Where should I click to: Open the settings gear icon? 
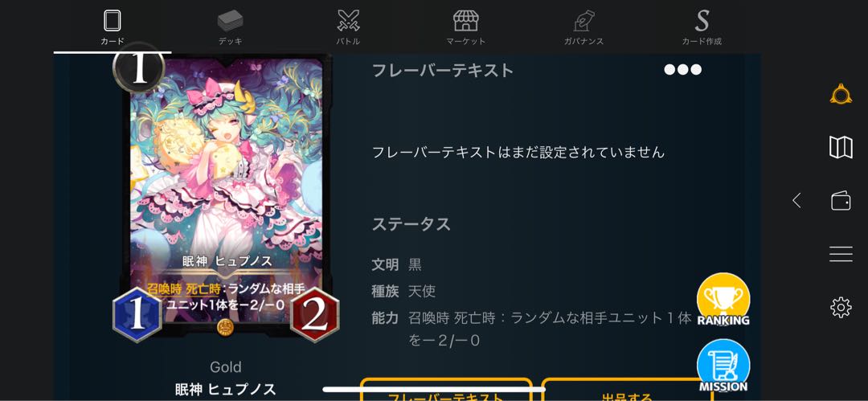[841, 307]
